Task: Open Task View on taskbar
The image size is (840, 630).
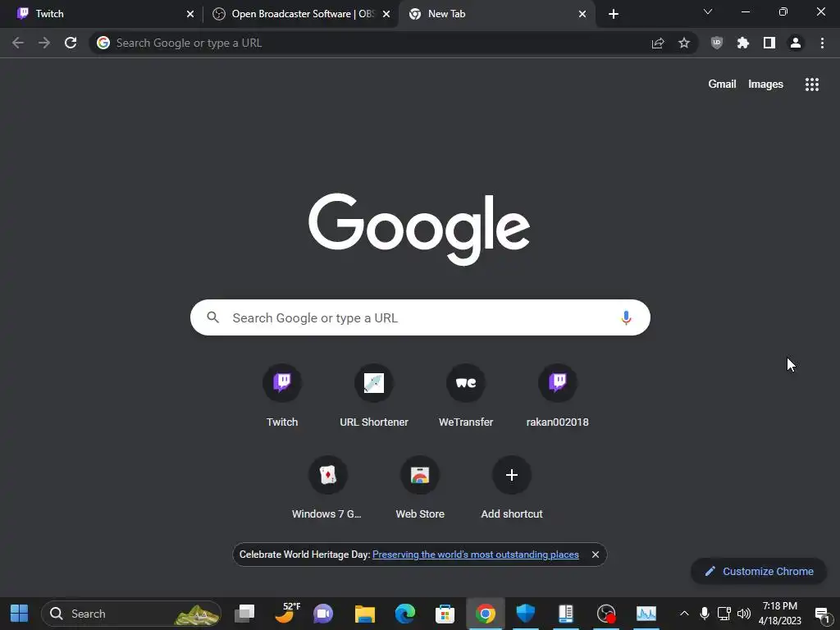Action: click(244, 614)
